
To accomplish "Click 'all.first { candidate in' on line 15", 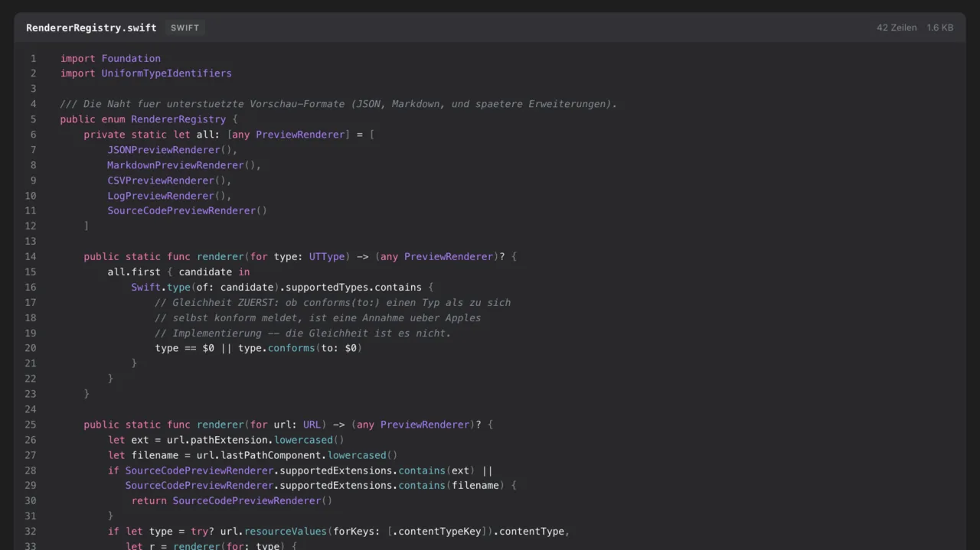I will pyautogui.click(x=178, y=272).
